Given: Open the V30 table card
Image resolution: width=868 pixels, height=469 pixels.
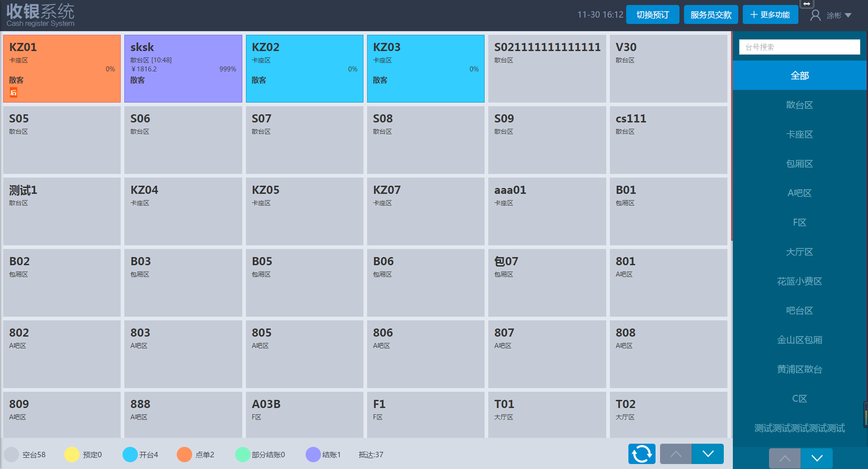Looking at the screenshot, I should (668, 69).
